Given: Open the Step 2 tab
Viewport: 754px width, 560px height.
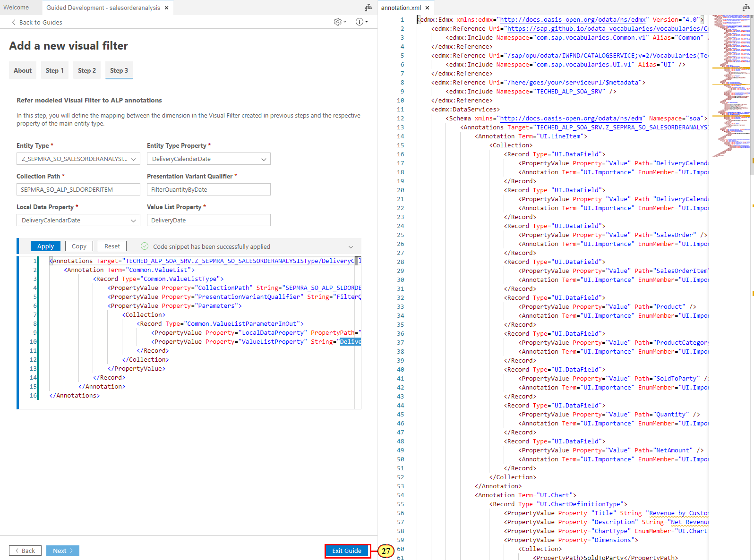Looking at the screenshot, I should pos(87,70).
